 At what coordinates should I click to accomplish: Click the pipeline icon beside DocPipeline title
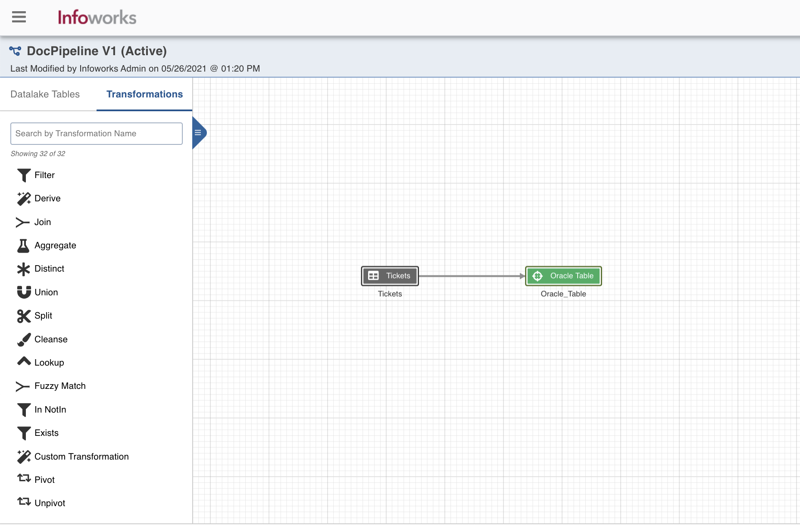15,51
